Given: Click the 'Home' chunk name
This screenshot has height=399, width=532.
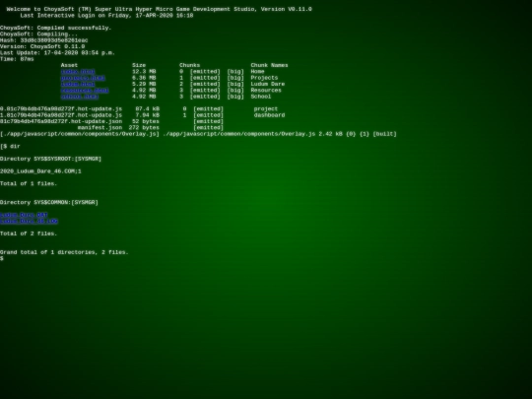Looking at the screenshot, I should (257, 72).
